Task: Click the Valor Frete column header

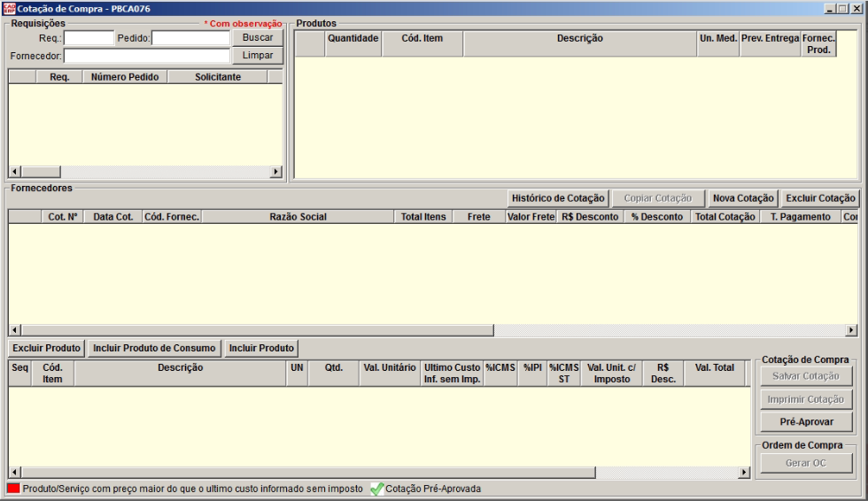Action: point(531,217)
